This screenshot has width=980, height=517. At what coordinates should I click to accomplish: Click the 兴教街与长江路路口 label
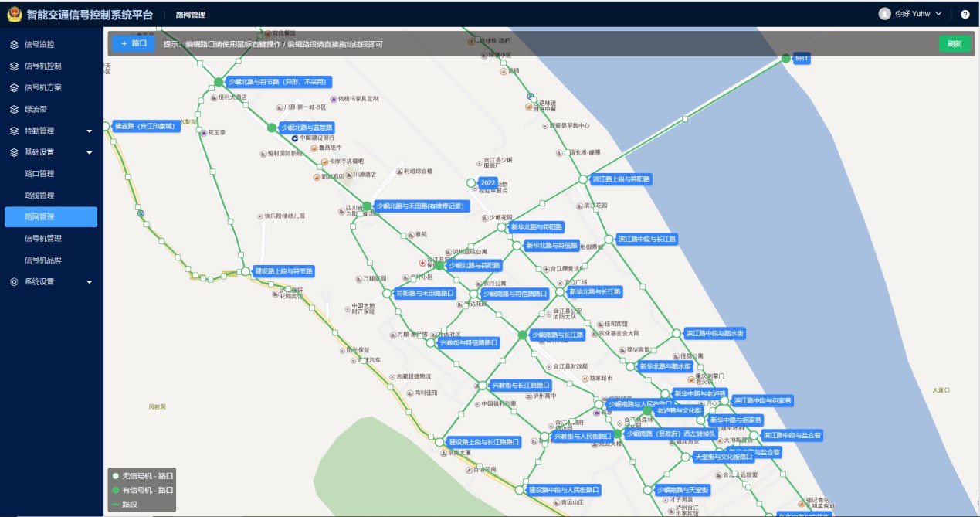click(521, 385)
